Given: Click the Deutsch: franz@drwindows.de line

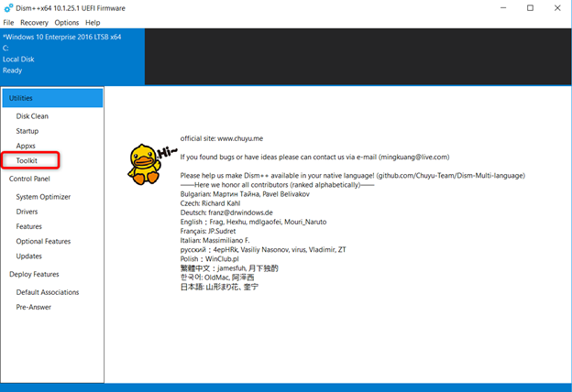Looking at the screenshot, I should point(226,212).
